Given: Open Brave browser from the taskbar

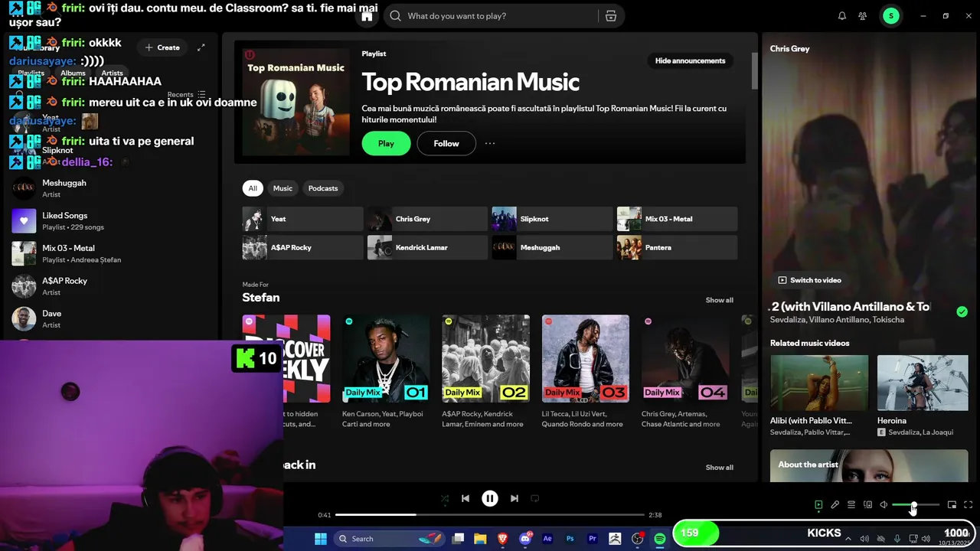Looking at the screenshot, I should [x=503, y=539].
